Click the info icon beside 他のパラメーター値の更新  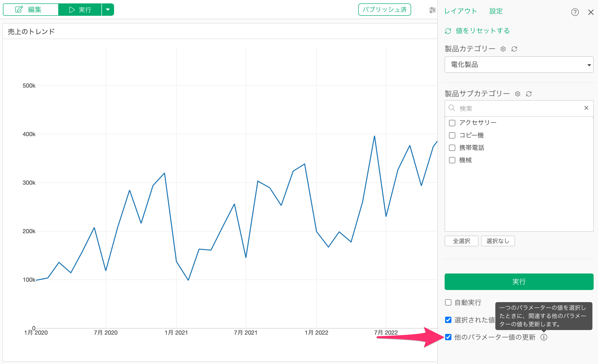click(x=544, y=337)
